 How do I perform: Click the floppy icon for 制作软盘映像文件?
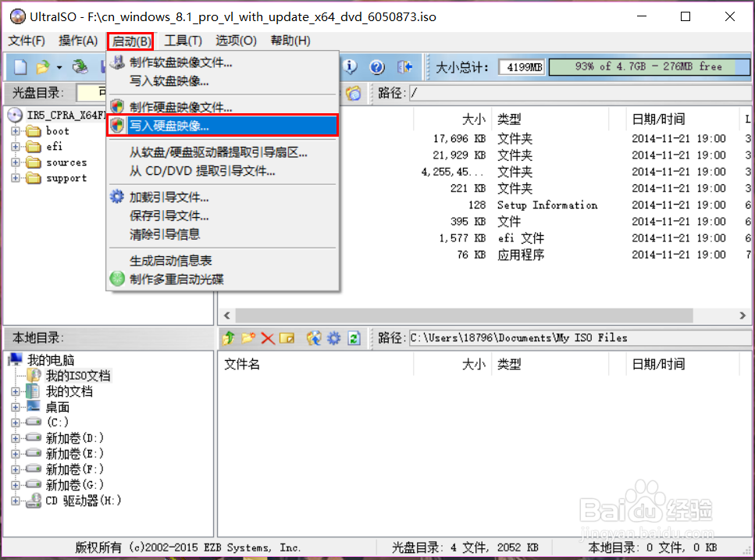117,62
